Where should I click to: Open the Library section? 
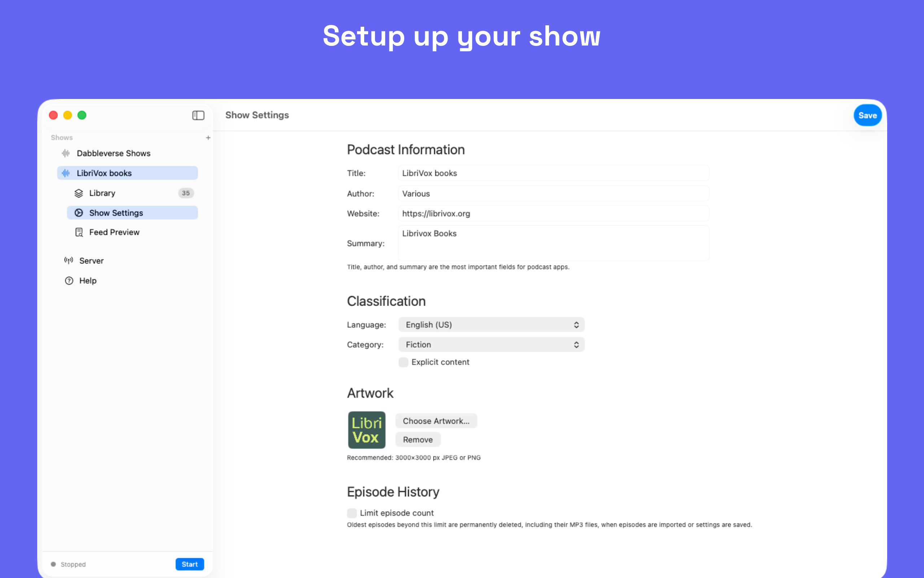click(x=132, y=193)
